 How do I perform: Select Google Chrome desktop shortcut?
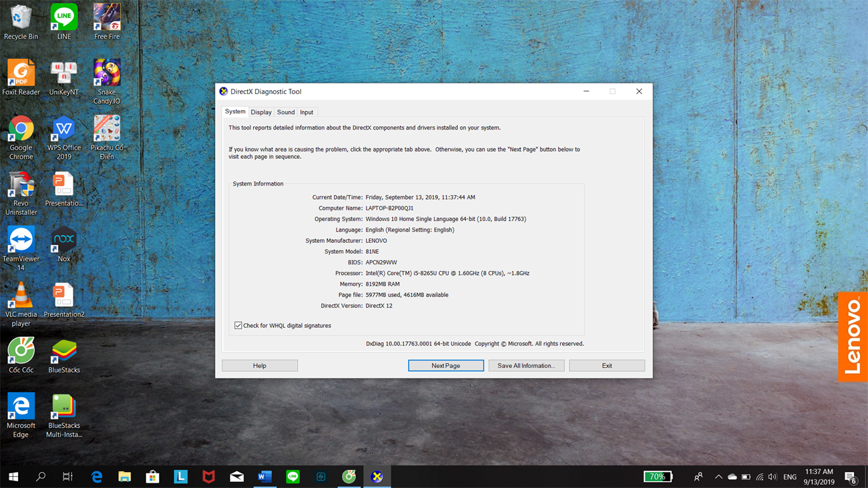coord(21,138)
